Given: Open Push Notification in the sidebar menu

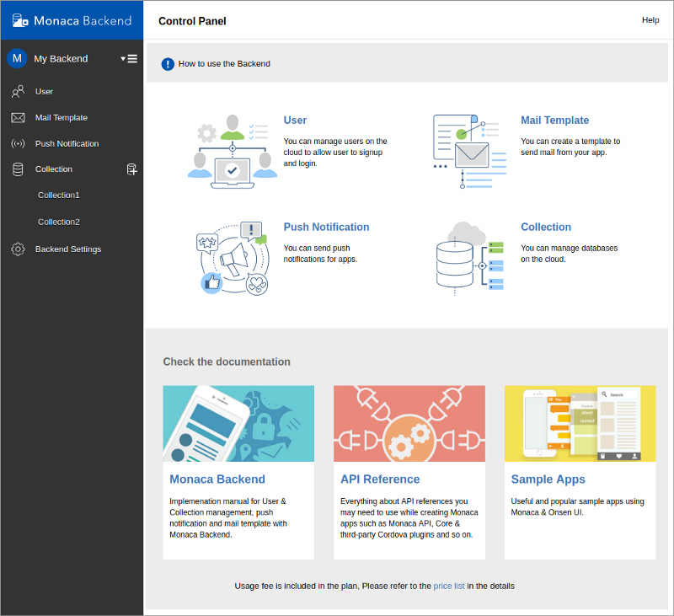Looking at the screenshot, I should tap(67, 143).
